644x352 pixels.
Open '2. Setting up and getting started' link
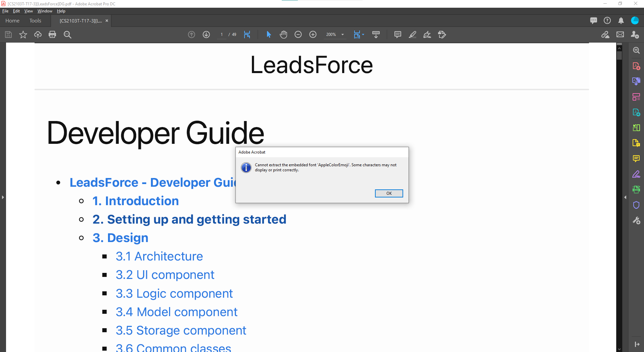pyautogui.click(x=190, y=220)
